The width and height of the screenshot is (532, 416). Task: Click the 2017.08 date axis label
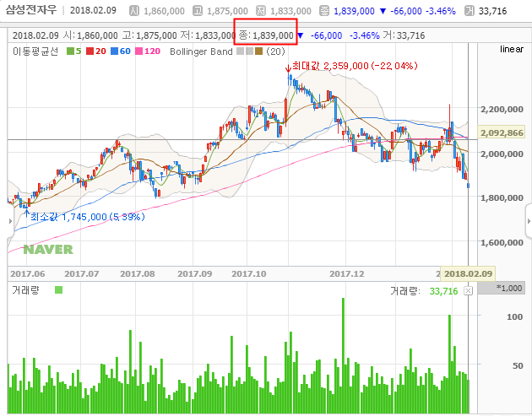click(x=138, y=274)
